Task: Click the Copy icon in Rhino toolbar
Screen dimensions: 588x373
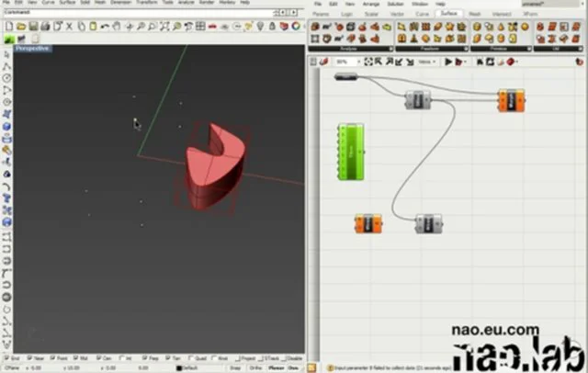Action: pos(81,27)
